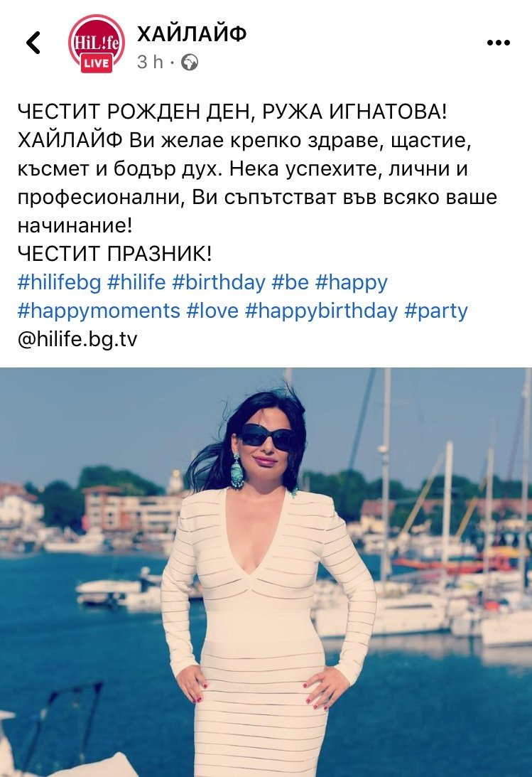The image size is (532, 777).
Task: Tap the red LIVE badge on avatar
Action: pos(97,63)
